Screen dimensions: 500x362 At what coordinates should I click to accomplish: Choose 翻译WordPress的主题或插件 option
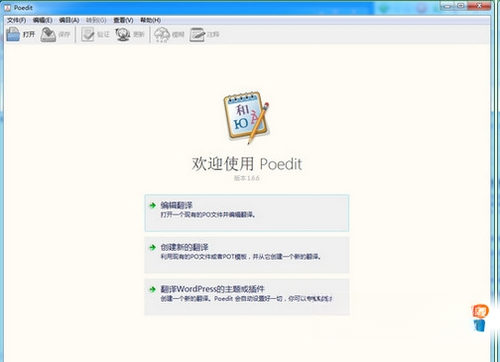click(247, 297)
